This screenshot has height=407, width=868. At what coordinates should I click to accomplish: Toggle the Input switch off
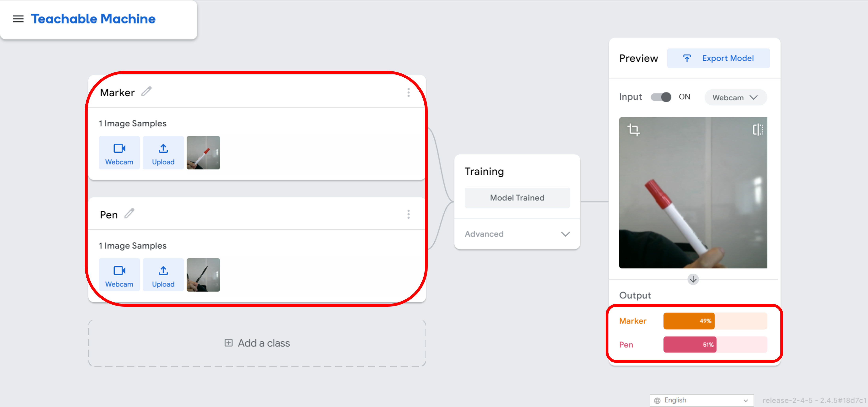pos(661,97)
